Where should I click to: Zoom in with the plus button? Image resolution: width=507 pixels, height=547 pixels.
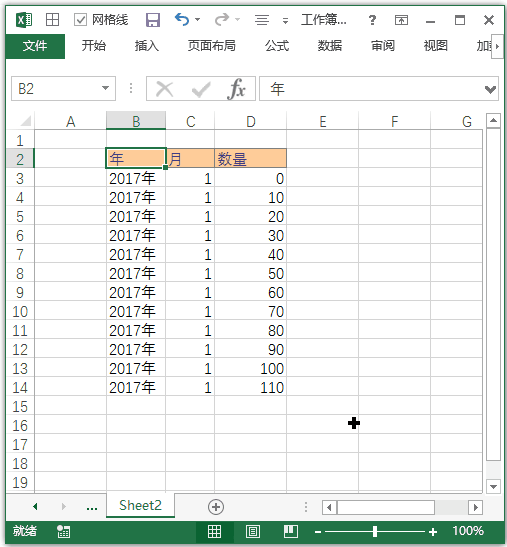[433, 532]
